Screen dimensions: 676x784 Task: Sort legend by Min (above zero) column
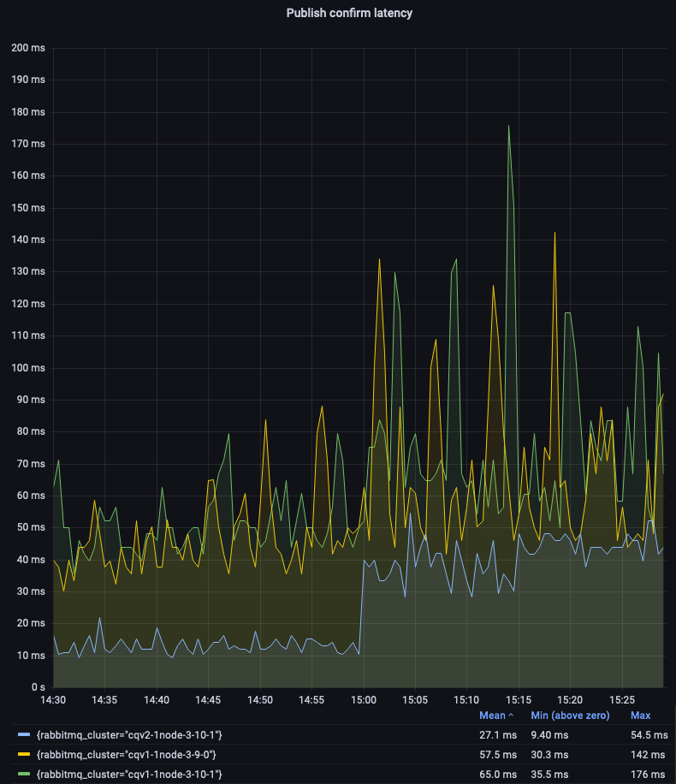568,715
